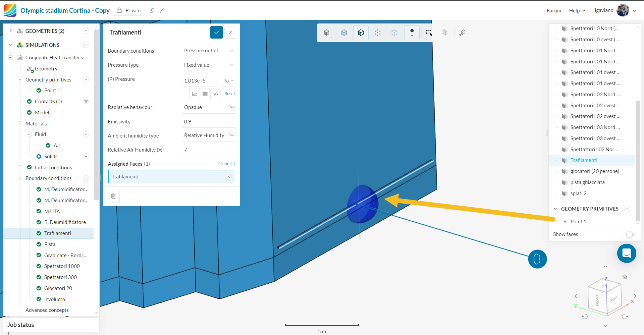
Task: Activate the measuring tape tool
Action: click(x=462, y=33)
